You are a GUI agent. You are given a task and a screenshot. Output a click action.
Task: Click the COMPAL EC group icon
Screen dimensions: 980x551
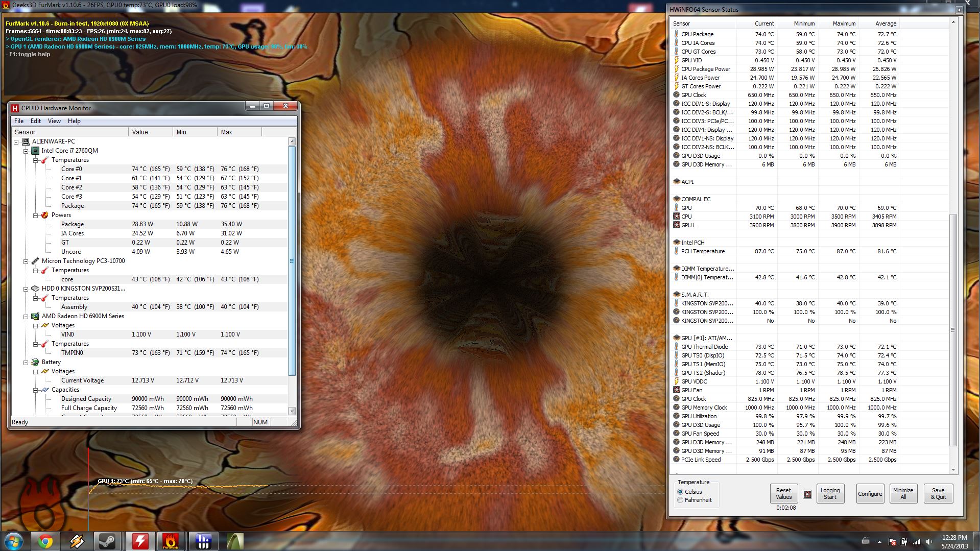(676, 199)
